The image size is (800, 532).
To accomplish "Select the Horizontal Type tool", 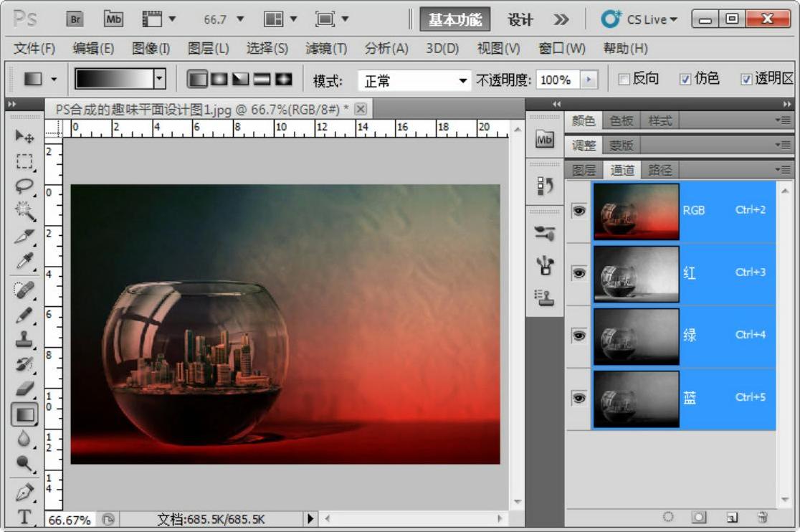I will tap(24, 516).
